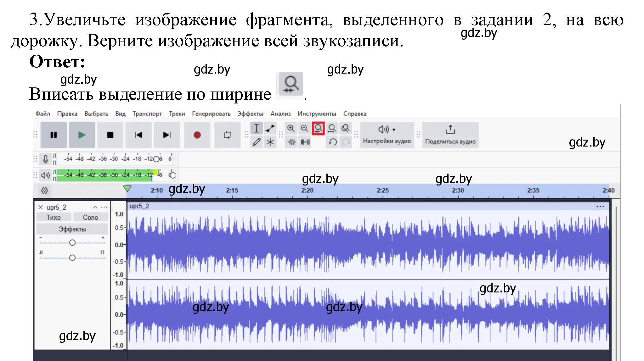
Task: Click the microphone record meter icon
Action: [x=45, y=159]
